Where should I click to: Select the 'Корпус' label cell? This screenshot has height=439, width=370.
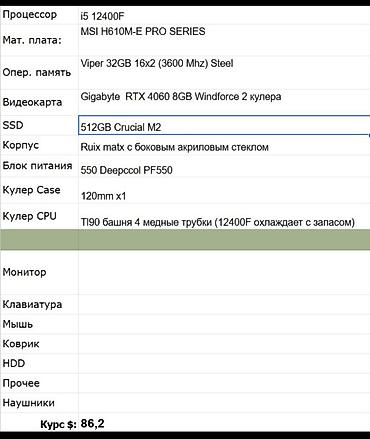click(39, 145)
